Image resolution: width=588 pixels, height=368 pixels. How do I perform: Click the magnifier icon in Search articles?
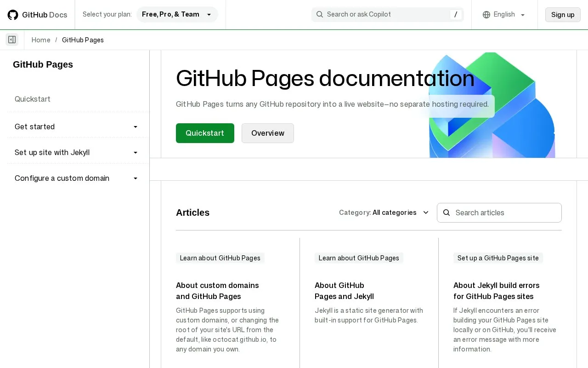(447, 213)
